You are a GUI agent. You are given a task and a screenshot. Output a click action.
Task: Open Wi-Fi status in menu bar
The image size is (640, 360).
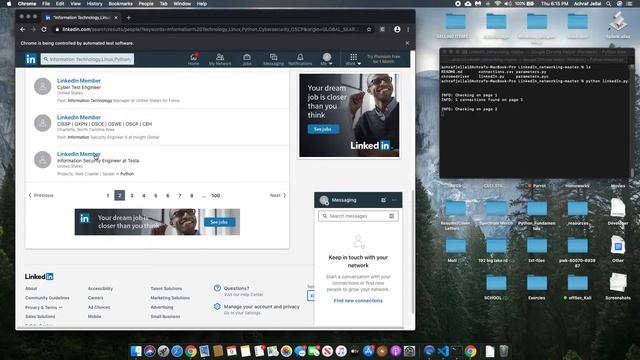(497, 4)
